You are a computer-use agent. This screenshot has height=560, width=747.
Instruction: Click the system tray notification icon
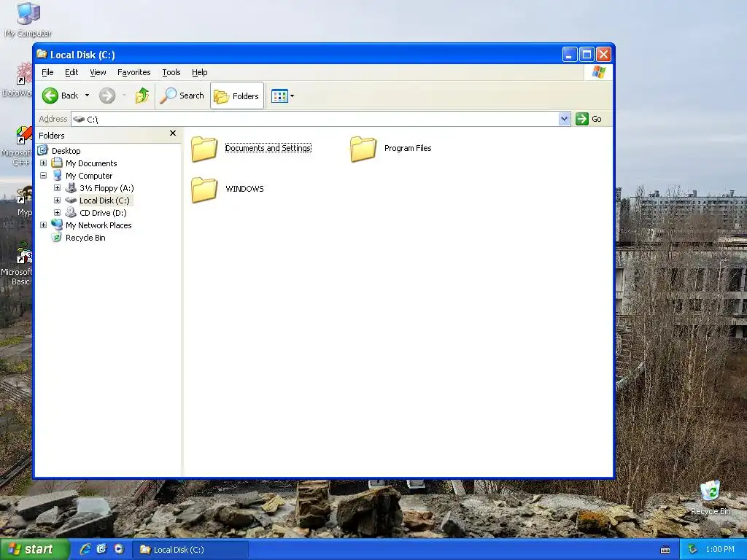point(693,550)
